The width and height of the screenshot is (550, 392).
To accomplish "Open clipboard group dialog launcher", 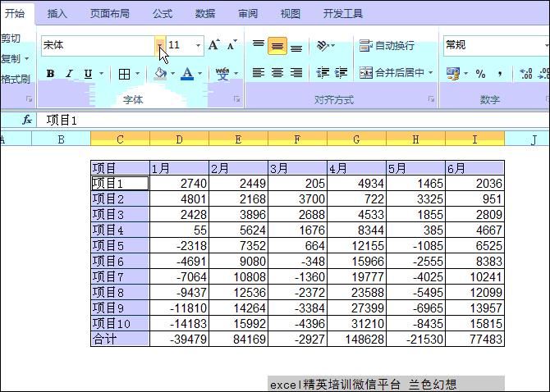I will tap(29, 99).
